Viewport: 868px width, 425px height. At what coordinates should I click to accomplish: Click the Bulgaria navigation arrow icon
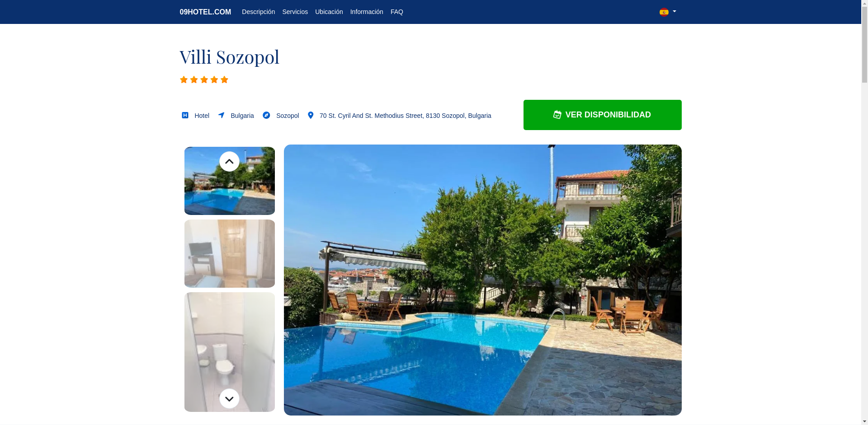point(221,115)
